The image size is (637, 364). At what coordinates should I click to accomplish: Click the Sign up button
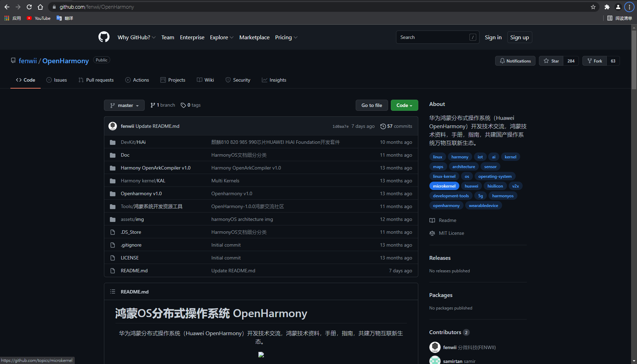(x=519, y=37)
